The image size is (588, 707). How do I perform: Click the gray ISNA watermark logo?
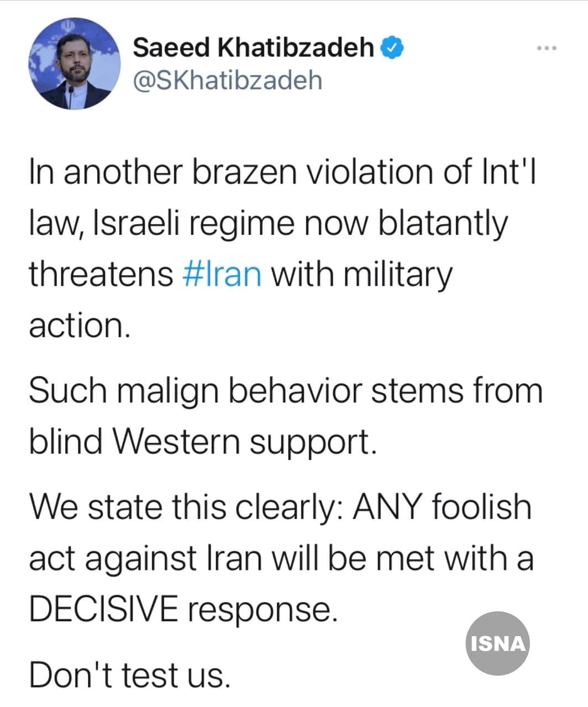click(x=497, y=643)
